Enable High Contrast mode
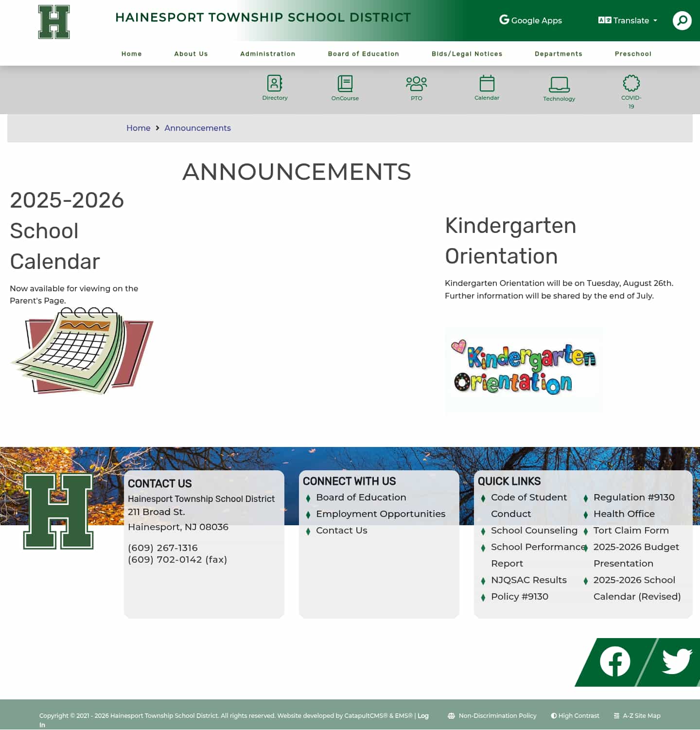This screenshot has height=730, width=700. (576, 715)
